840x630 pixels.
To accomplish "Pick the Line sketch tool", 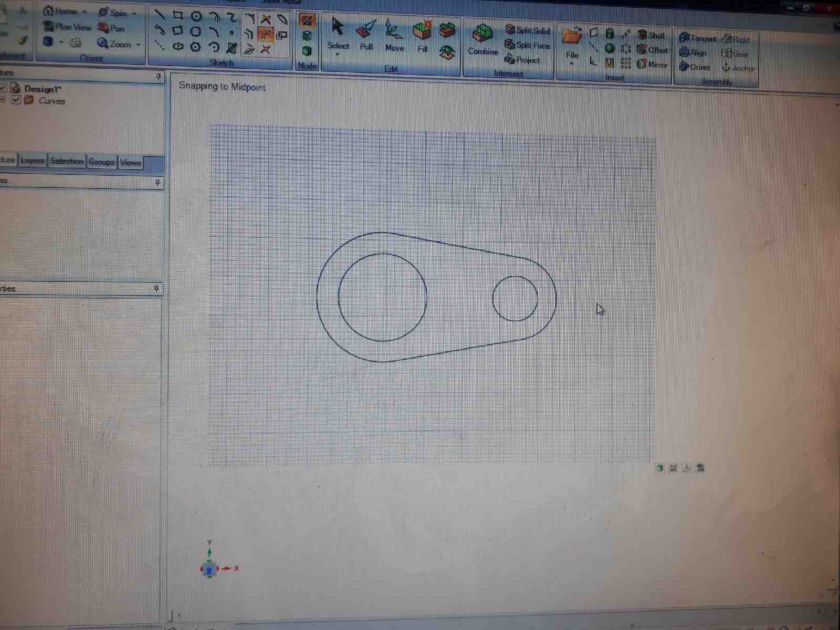I will tap(160, 15).
